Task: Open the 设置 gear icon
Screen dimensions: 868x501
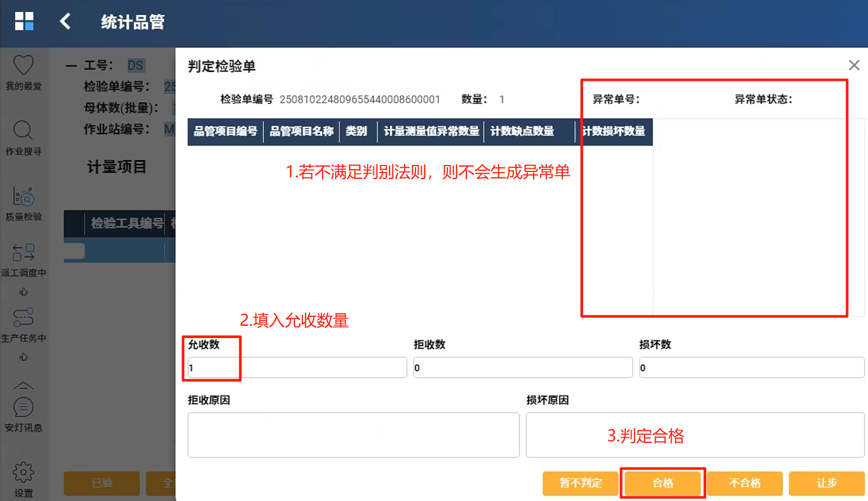Action: click(x=23, y=472)
